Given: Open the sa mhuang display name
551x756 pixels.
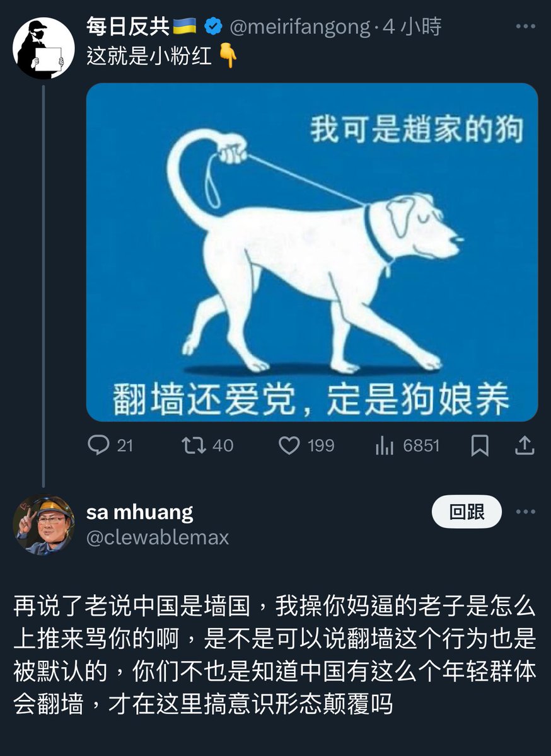Looking at the screenshot, I should [139, 512].
